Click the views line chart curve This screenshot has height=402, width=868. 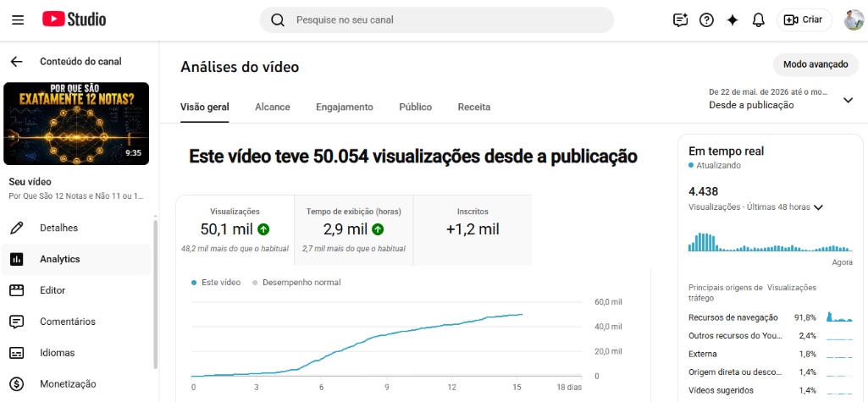[357, 345]
